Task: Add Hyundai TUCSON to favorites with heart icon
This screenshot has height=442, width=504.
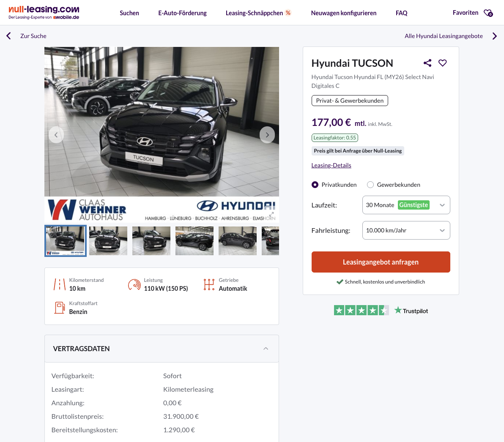Action: point(443,63)
